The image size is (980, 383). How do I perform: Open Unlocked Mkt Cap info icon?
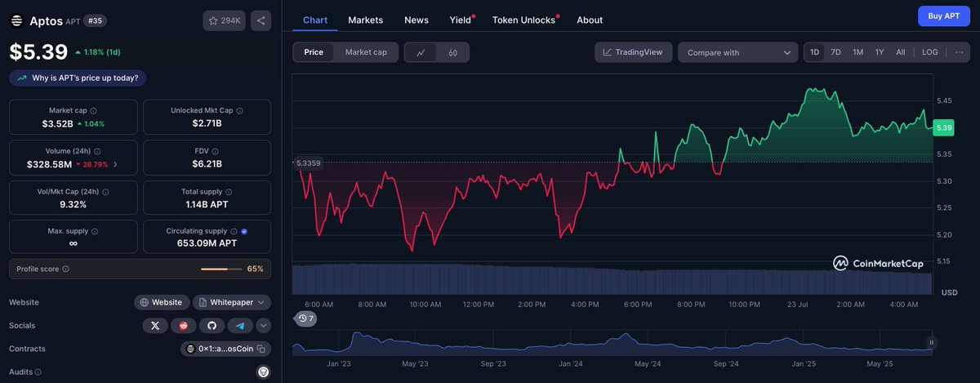click(x=239, y=110)
